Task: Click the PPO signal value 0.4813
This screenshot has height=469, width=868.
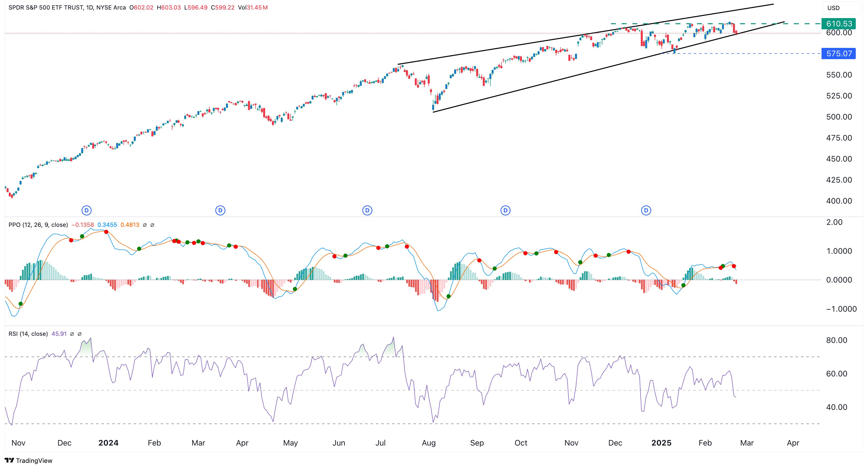Action: [130, 225]
